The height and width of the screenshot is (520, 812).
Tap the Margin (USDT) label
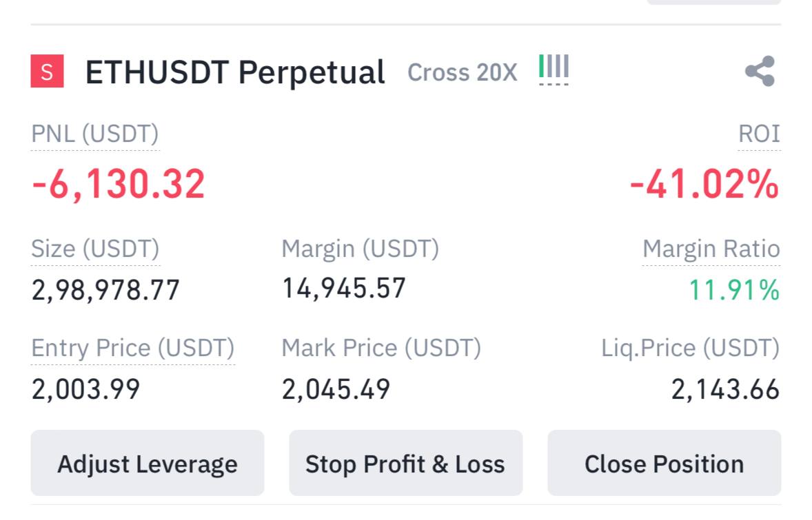click(360, 249)
